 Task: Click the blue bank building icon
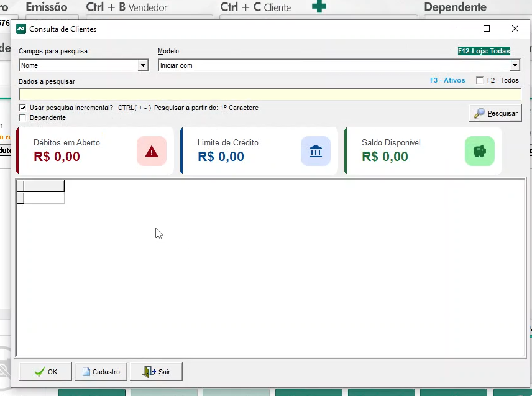pyautogui.click(x=316, y=151)
